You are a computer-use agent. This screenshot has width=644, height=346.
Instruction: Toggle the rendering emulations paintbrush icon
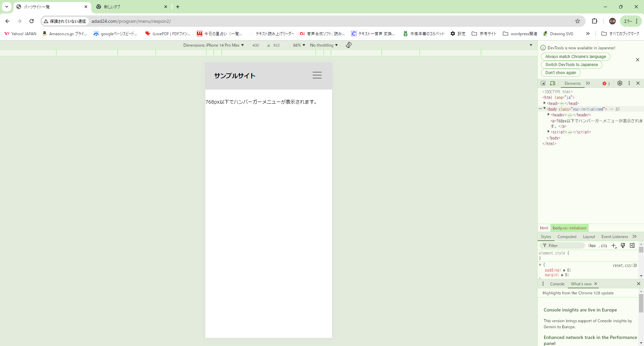623,246
